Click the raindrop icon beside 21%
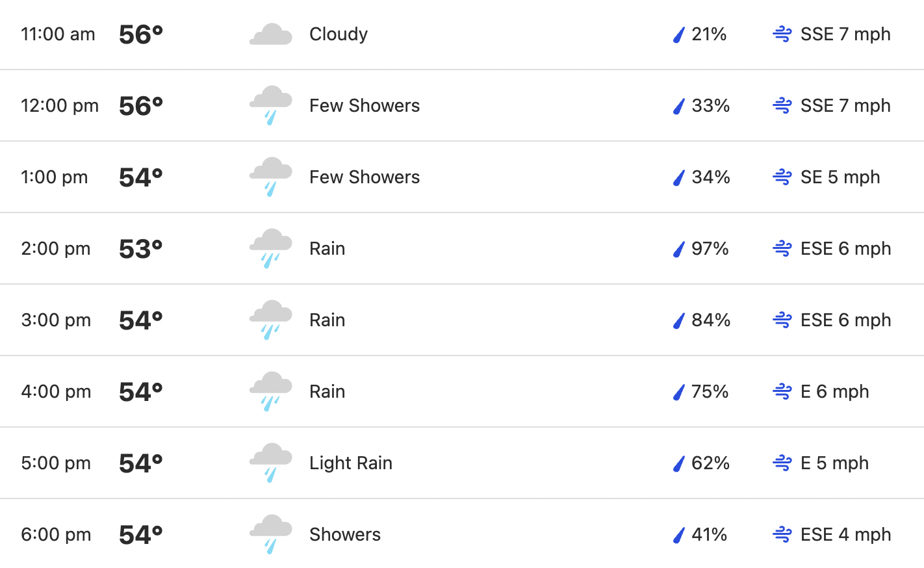The height and width of the screenshot is (568, 924). click(679, 34)
